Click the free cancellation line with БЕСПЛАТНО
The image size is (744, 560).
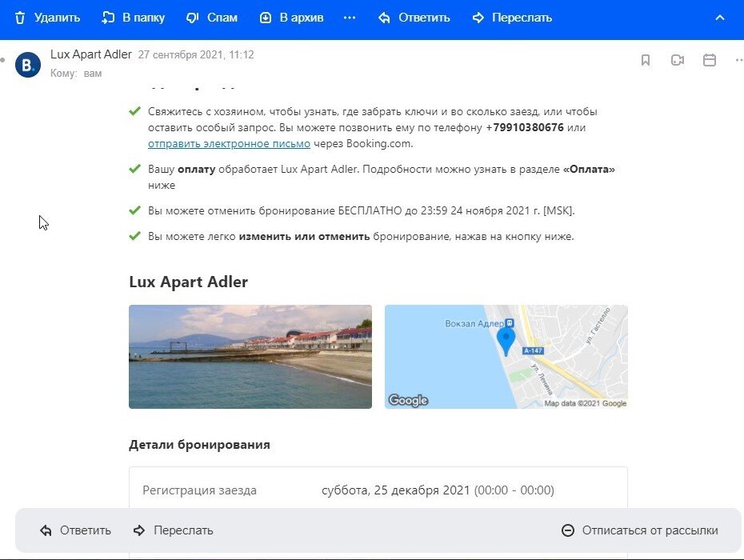[x=361, y=210]
